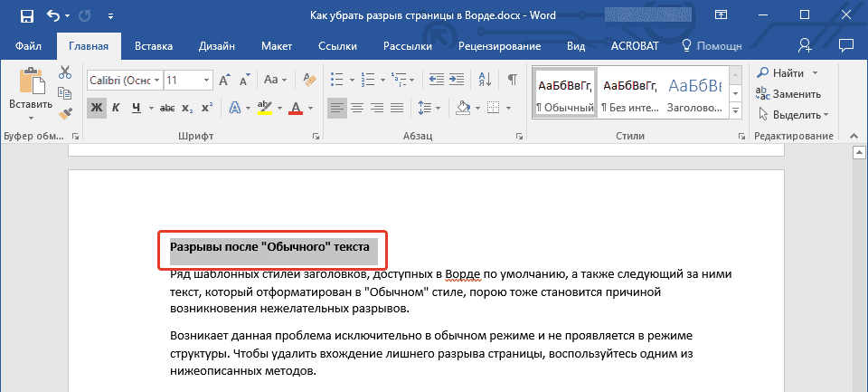
Task: Center align the text
Action: 356,108
